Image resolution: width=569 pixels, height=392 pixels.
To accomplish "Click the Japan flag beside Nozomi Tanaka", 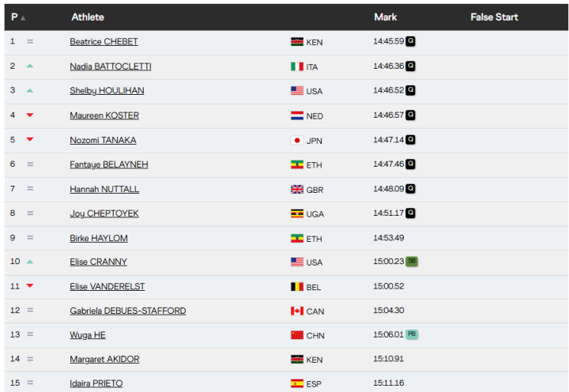I will pos(297,140).
